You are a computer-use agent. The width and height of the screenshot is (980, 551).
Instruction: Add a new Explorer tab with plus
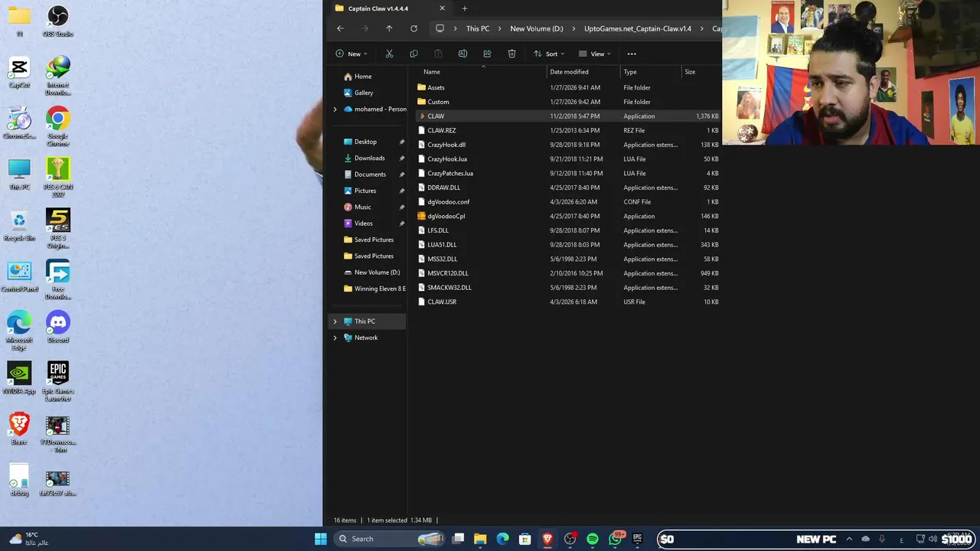[464, 8]
